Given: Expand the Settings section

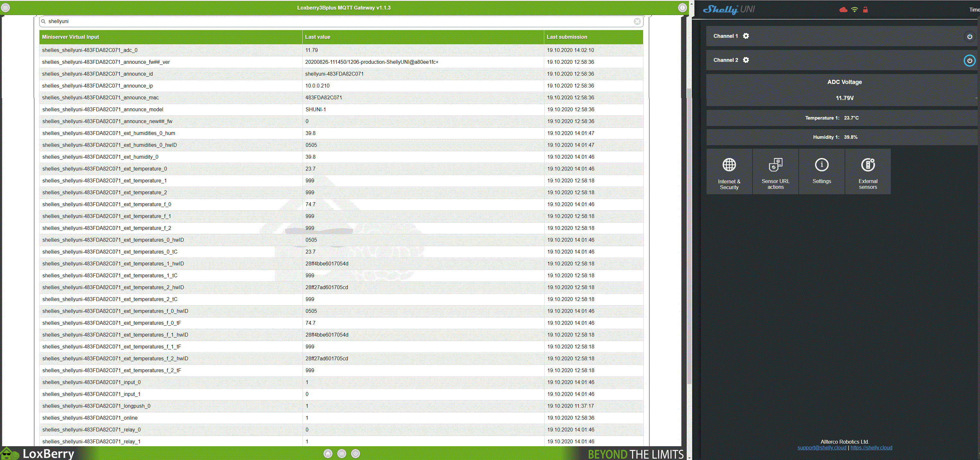Looking at the screenshot, I should (x=821, y=172).
